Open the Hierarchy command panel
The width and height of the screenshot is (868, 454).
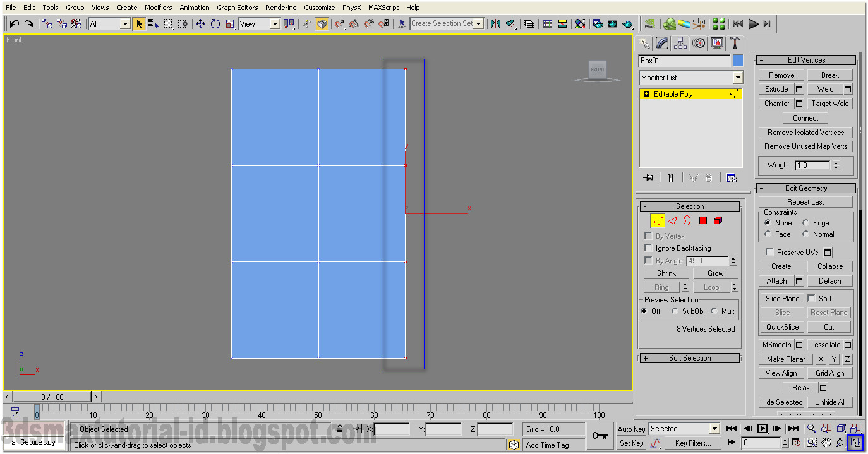[x=680, y=43]
